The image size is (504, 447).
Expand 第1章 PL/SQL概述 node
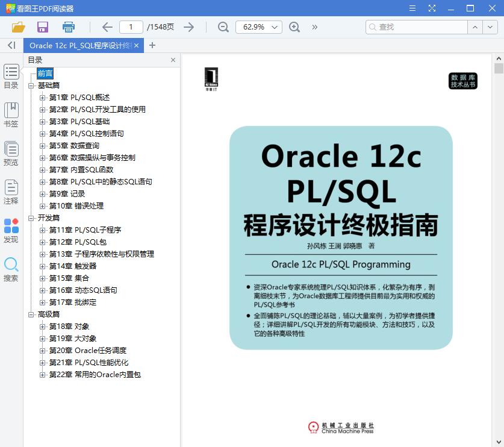tap(42, 98)
